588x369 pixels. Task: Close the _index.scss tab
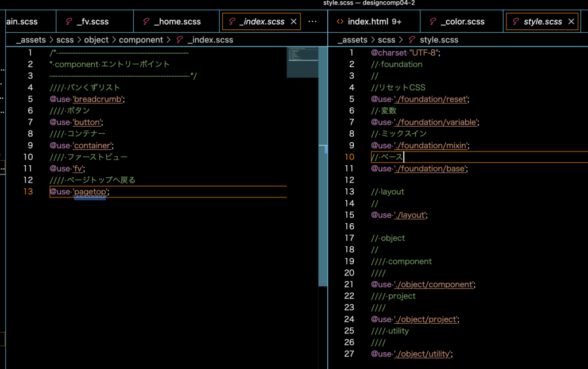pos(293,22)
